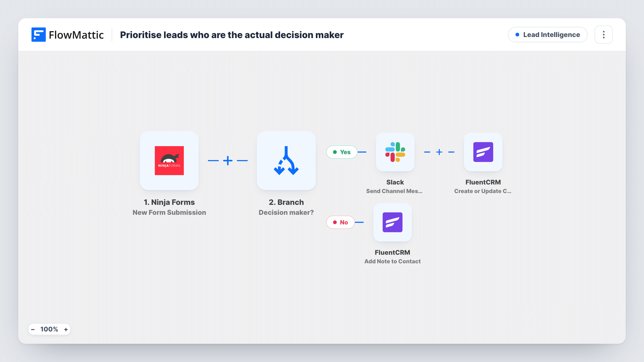Open FluentCRM Add Note to Contact node
Image resolution: width=644 pixels, height=362 pixels.
click(x=393, y=222)
